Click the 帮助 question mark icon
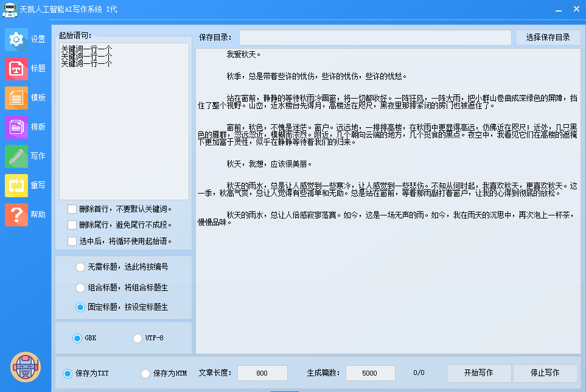Screen dimensions: 586x392 [x=16, y=214]
